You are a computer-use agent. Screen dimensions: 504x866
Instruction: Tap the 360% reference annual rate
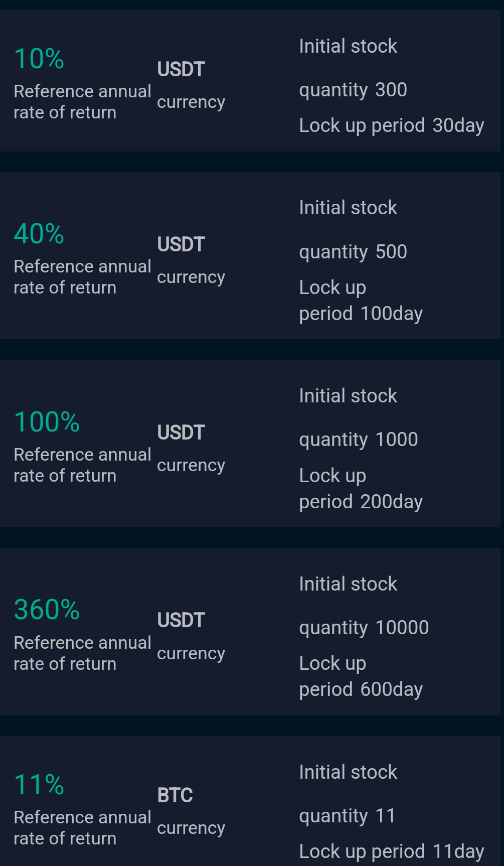[x=47, y=610]
